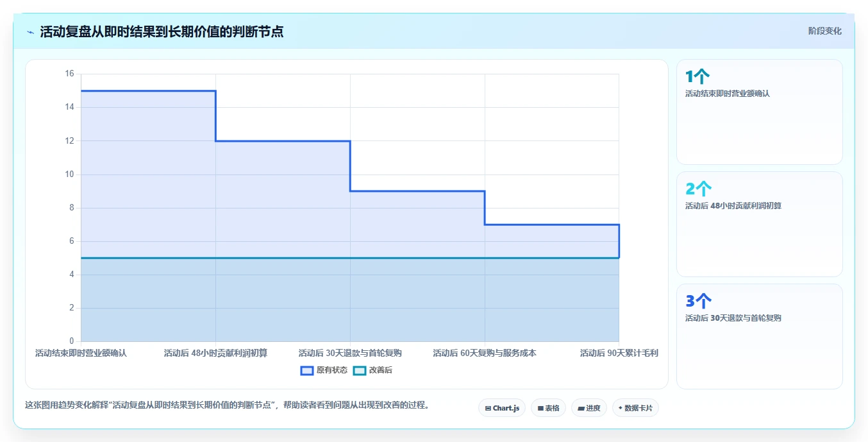Click the blue step segment at value 15
The width and height of the screenshot is (868, 442).
148,90
